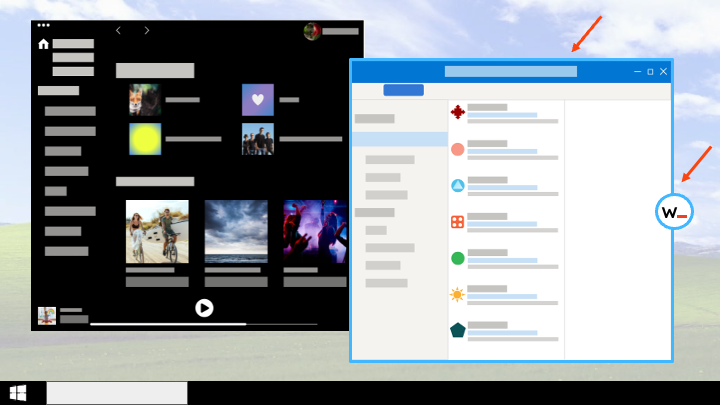720x405 pixels.
Task: Focus the mail window title bar search field
Action: pyautogui.click(x=511, y=71)
